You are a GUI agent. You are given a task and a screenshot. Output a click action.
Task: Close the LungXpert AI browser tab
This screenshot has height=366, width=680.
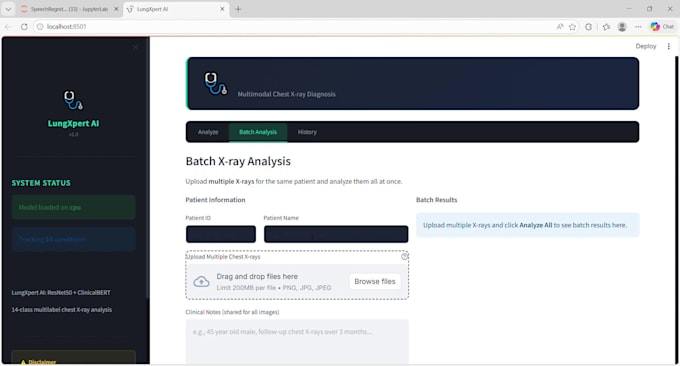[x=222, y=9]
